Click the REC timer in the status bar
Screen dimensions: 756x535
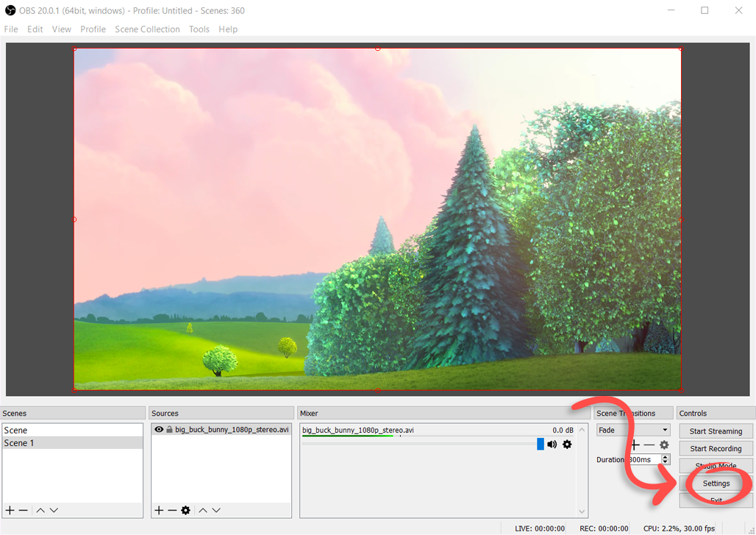click(604, 528)
